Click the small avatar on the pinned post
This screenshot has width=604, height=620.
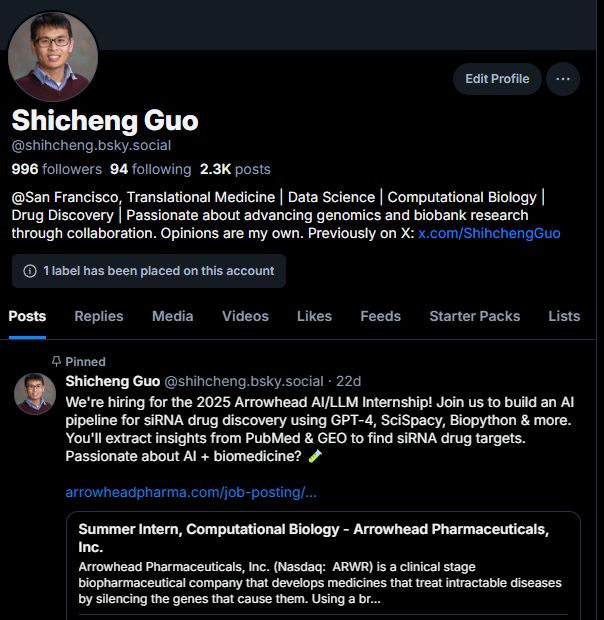tap(35, 394)
